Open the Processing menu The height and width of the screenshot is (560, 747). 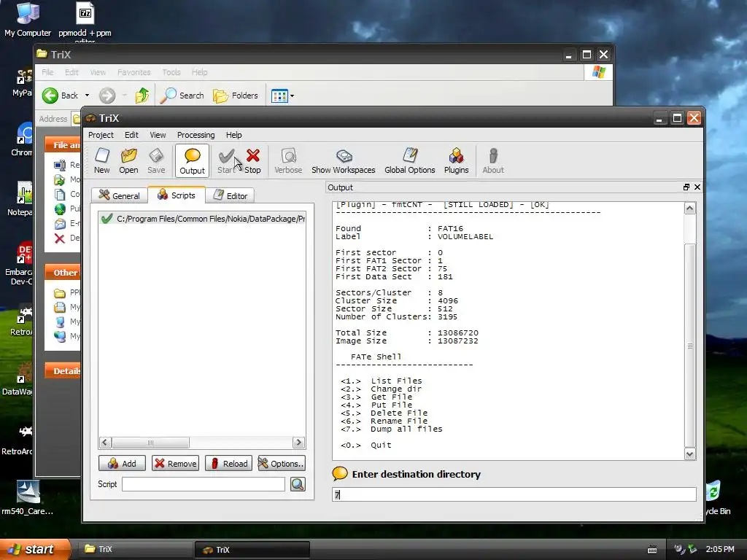(196, 135)
